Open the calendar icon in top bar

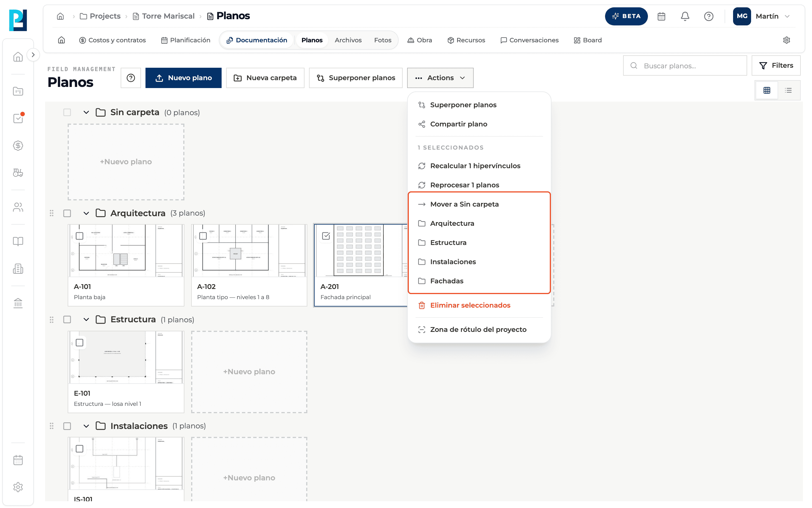coord(661,16)
